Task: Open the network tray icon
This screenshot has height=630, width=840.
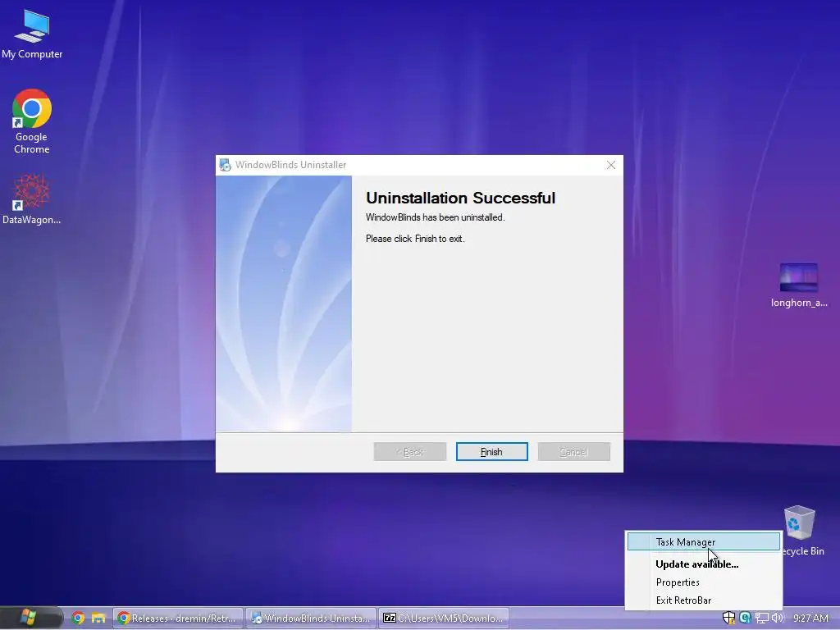Action: [x=761, y=619]
